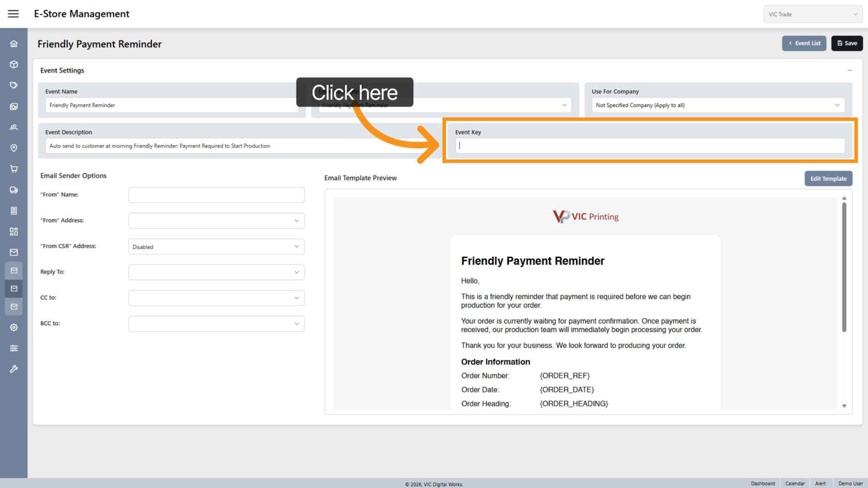Screen dimensions: 868x488
Task: Go to home via sidebar icon
Action: [x=14, y=44]
